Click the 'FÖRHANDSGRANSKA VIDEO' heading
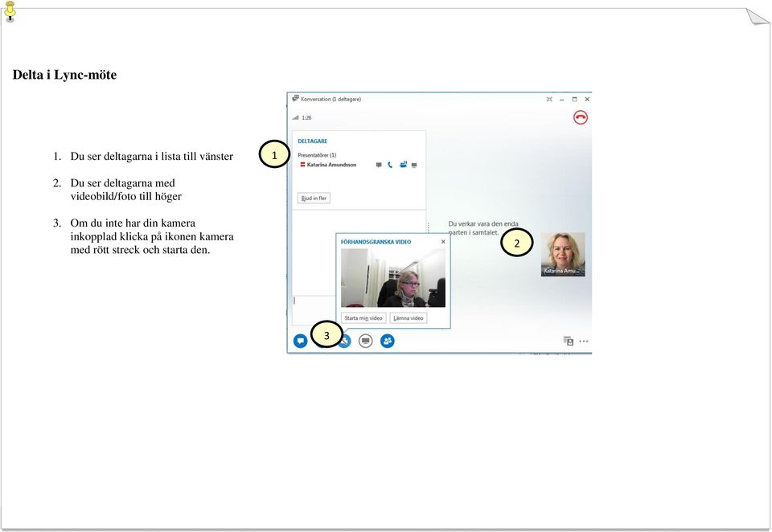 tap(376, 242)
